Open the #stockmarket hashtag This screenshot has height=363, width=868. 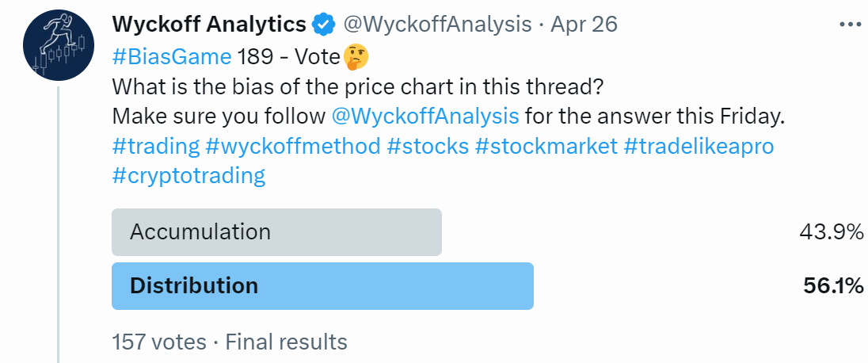pos(546,146)
